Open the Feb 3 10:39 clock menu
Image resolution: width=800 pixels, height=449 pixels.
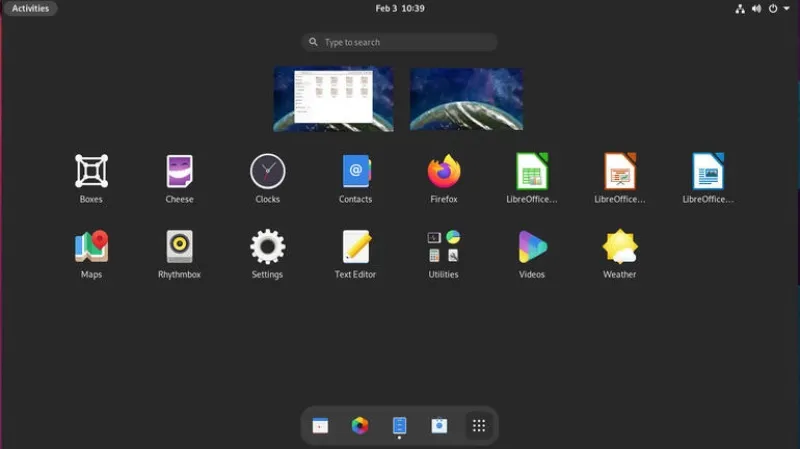[x=400, y=8]
